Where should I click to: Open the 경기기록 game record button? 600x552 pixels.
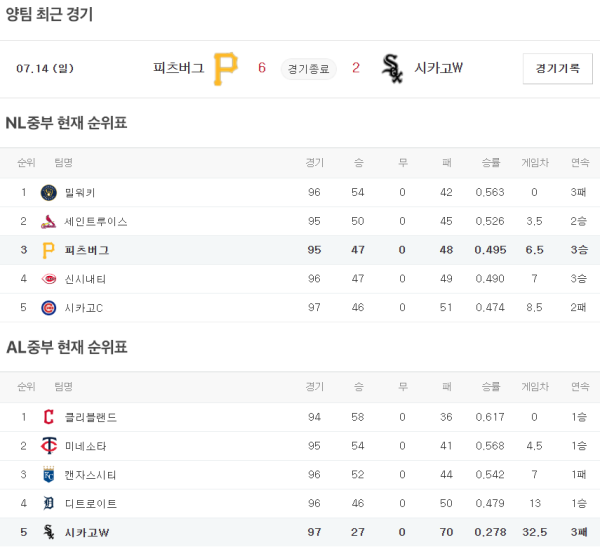557,68
